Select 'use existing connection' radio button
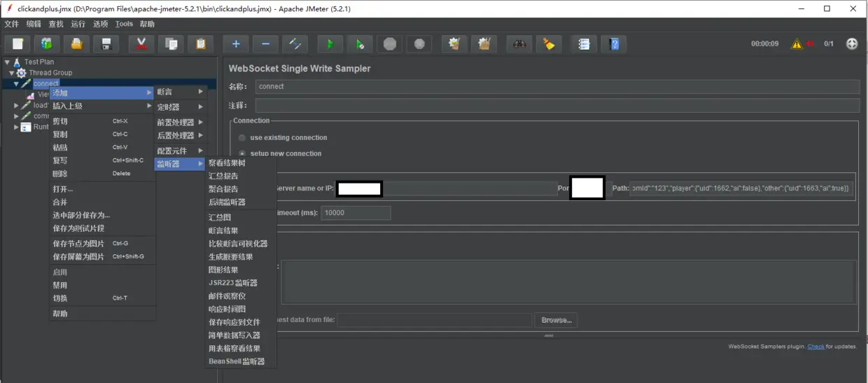 [x=242, y=138]
